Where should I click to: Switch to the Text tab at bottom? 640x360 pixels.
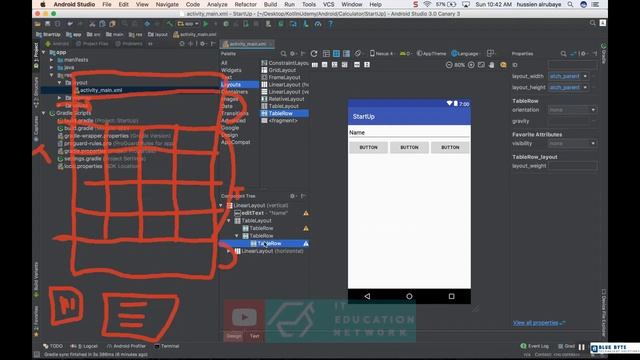(x=255, y=336)
